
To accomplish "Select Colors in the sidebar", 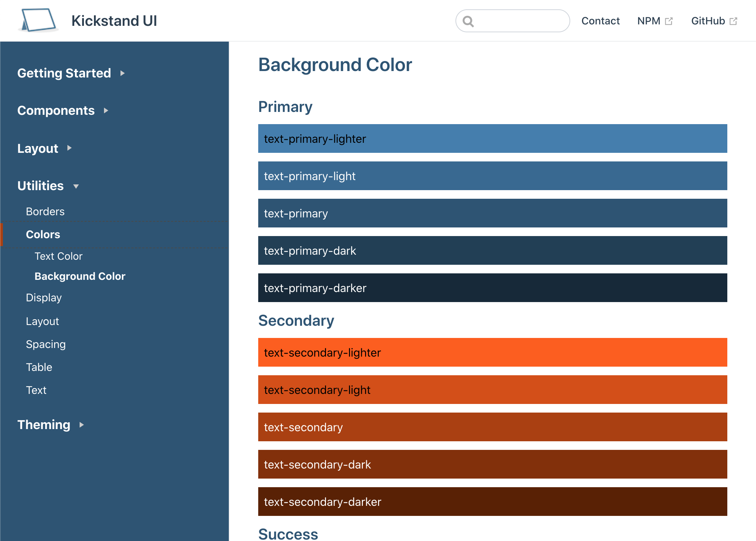I will point(43,234).
